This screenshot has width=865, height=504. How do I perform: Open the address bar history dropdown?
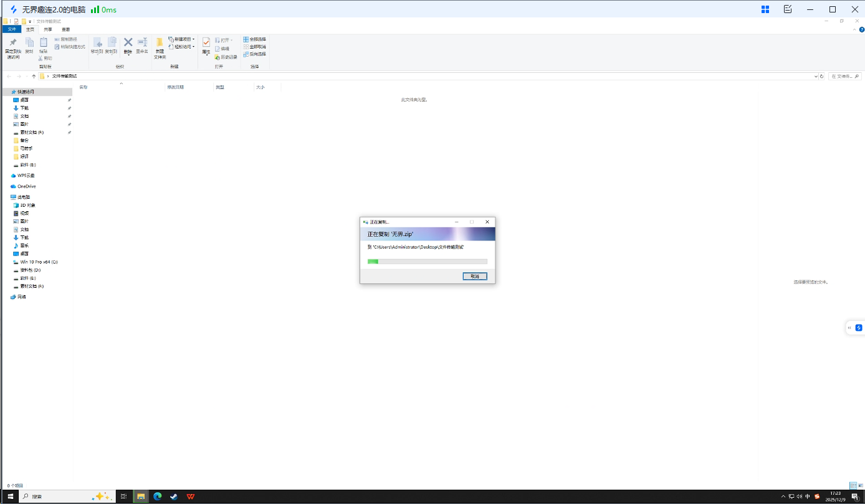tap(816, 76)
